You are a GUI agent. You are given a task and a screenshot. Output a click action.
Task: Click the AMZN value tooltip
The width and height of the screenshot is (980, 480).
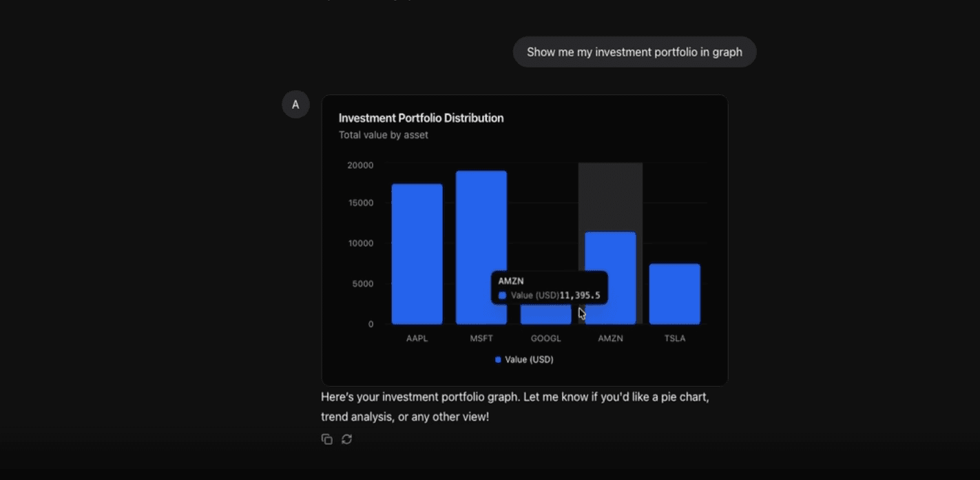point(550,286)
